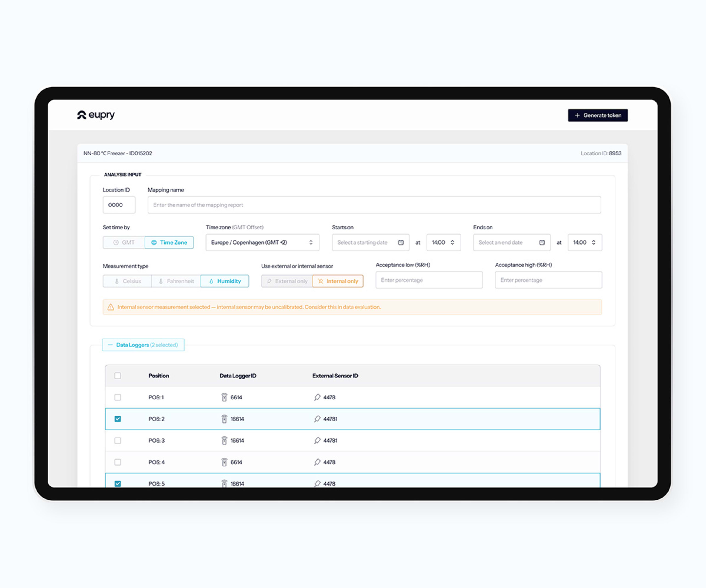The width and height of the screenshot is (706, 588).
Task: Choose External only sensor option
Action: coord(287,281)
